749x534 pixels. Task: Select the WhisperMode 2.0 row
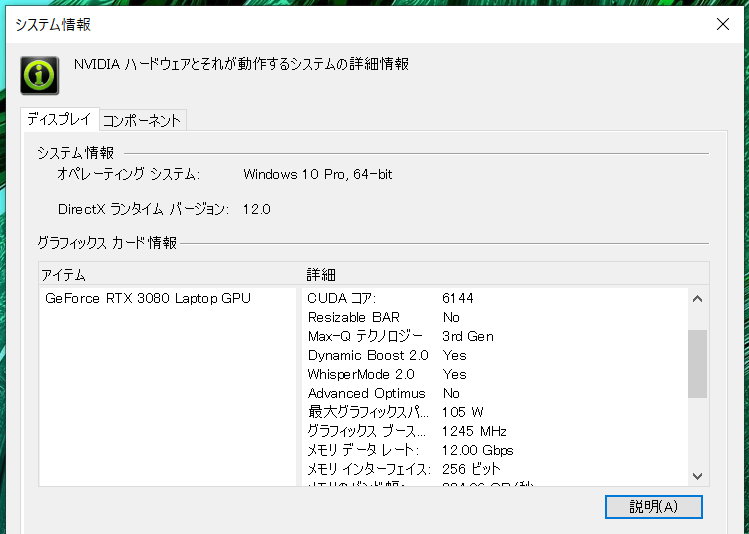pos(494,374)
